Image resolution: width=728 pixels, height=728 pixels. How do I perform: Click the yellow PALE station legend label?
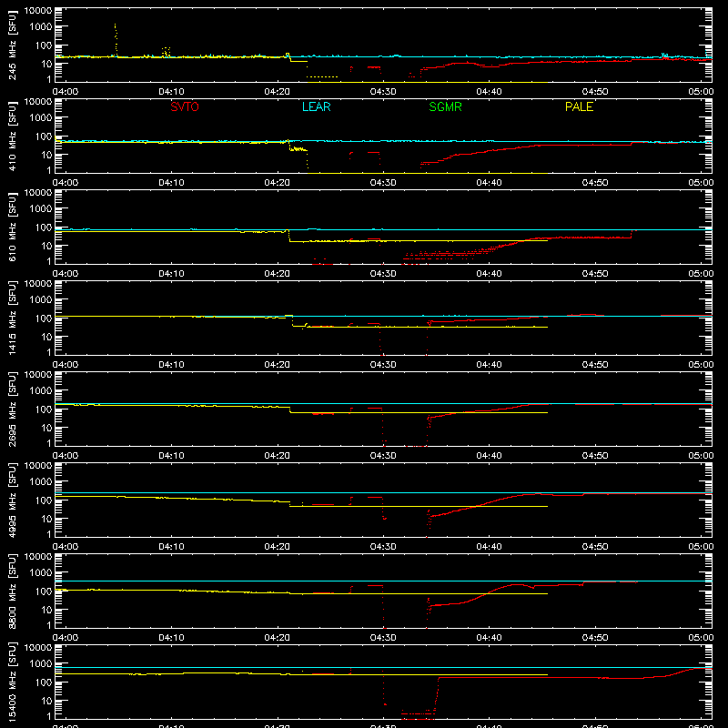pos(579,106)
